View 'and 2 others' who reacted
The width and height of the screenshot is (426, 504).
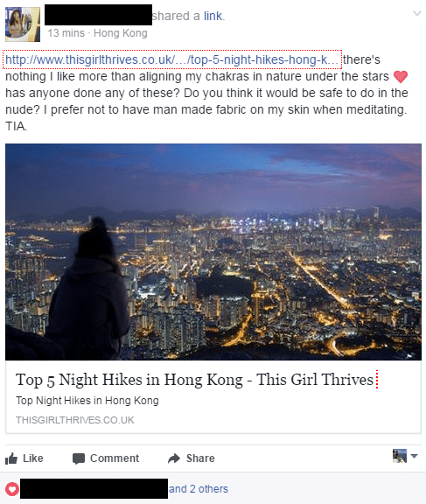(199, 489)
